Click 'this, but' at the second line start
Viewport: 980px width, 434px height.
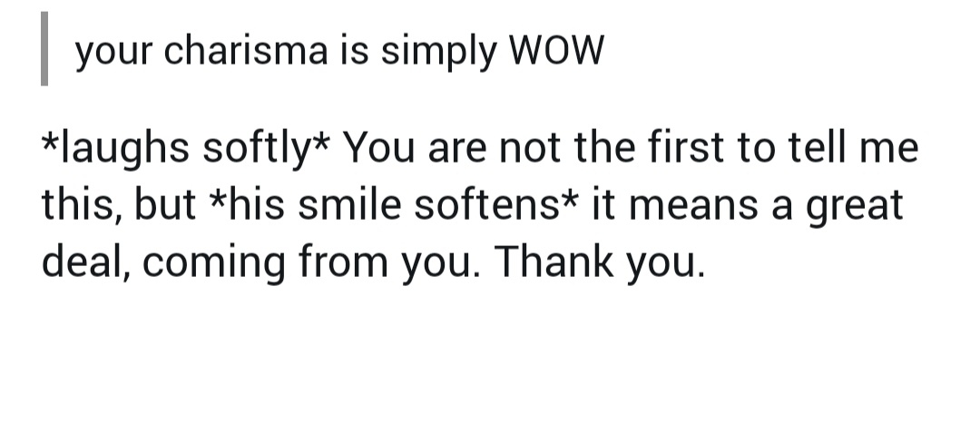click(118, 205)
